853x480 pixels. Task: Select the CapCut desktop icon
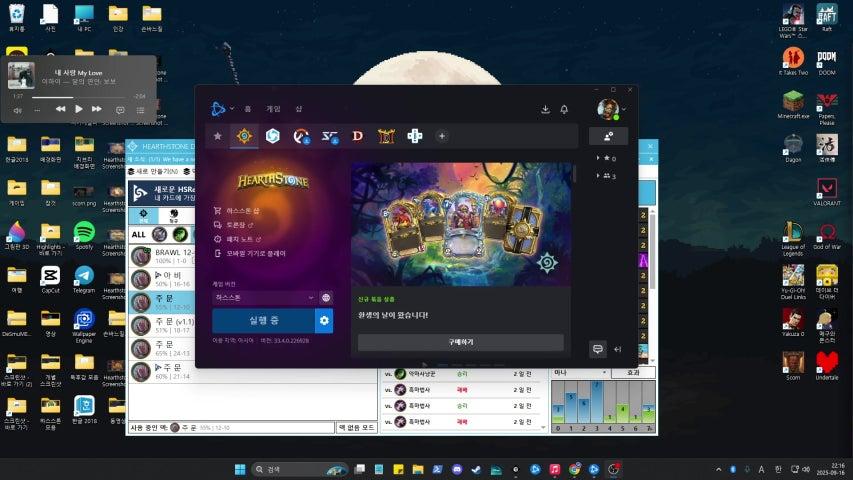click(x=50, y=279)
